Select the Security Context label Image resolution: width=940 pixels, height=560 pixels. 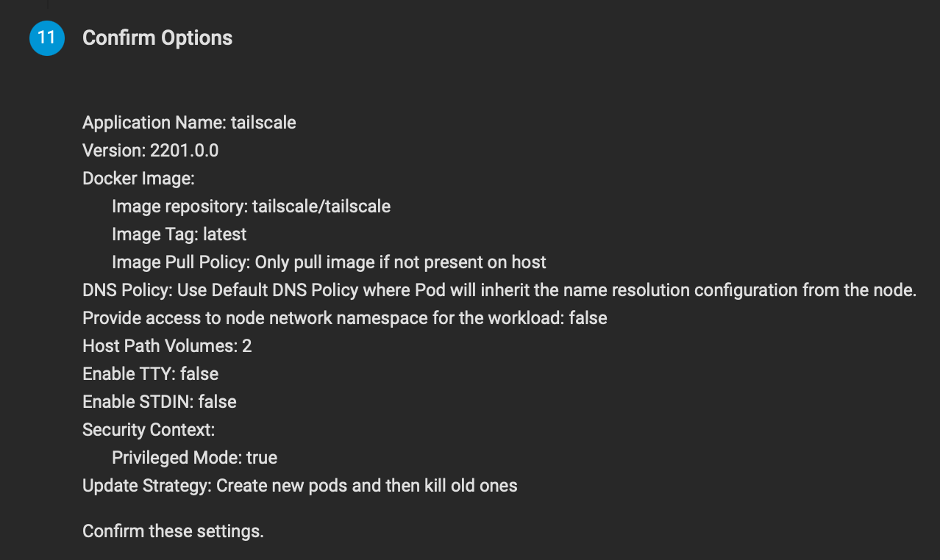click(149, 430)
